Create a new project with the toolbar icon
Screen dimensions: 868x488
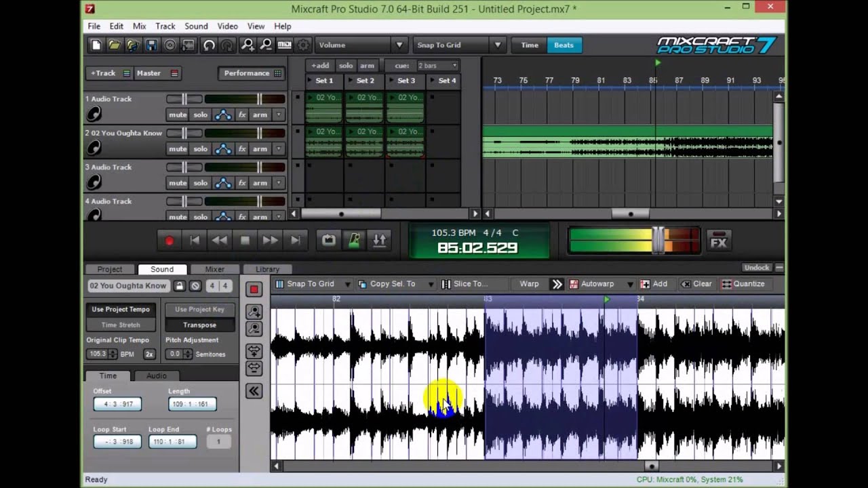pyautogui.click(x=96, y=45)
